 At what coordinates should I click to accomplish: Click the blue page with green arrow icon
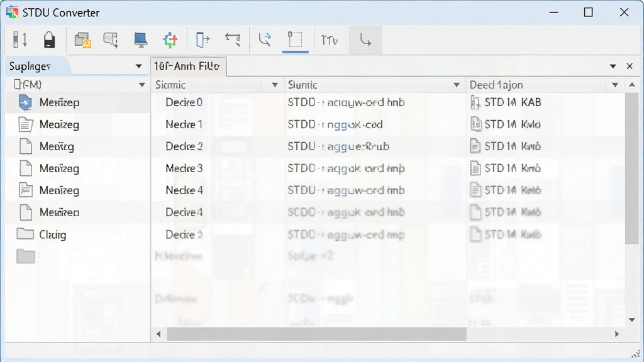pos(203,40)
